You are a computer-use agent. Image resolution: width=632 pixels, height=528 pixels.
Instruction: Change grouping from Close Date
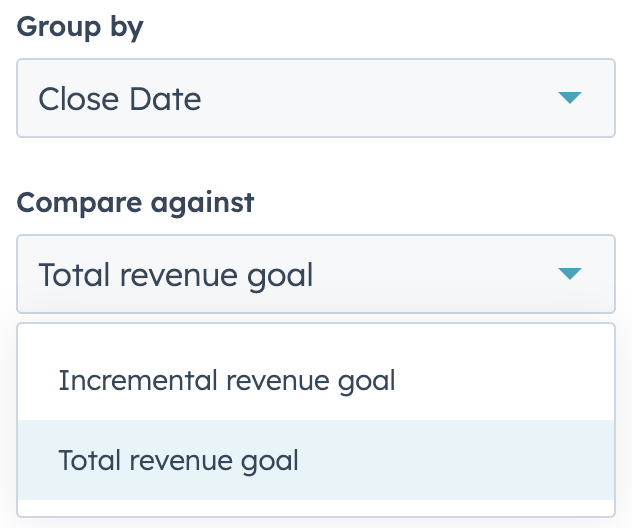[315, 98]
